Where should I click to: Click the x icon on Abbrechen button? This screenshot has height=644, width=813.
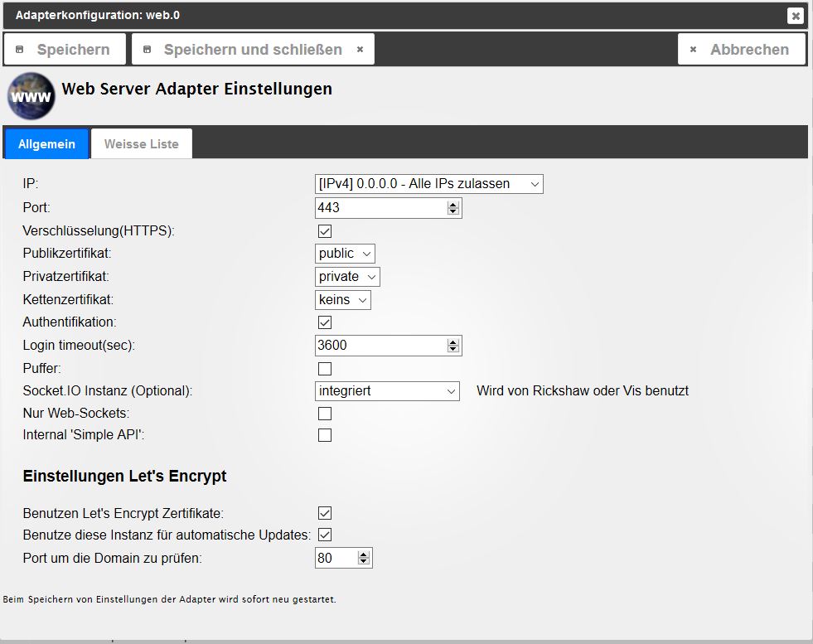click(693, 50)
